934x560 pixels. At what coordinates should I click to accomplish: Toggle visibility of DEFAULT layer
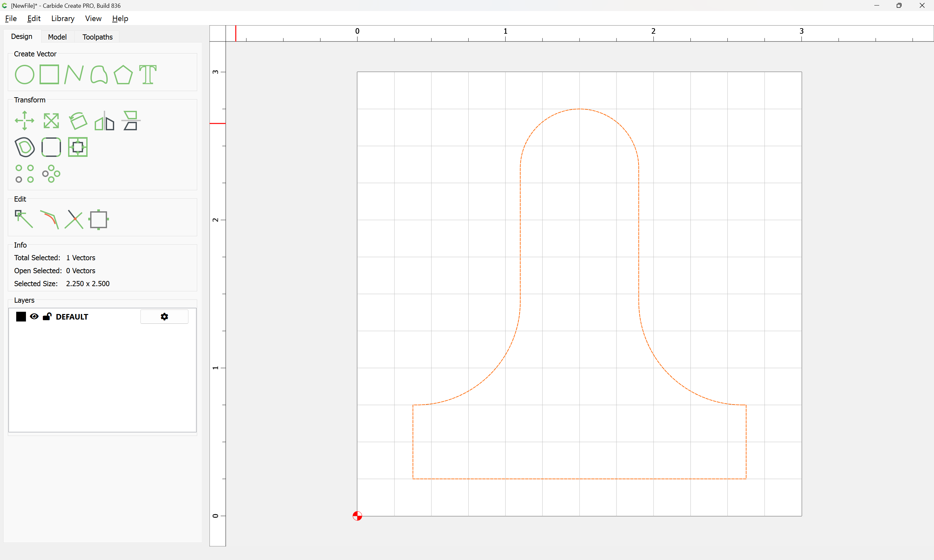coord(34,317)
